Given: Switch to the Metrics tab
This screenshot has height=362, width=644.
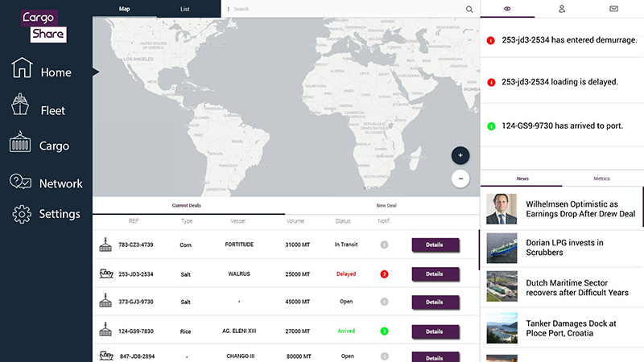Looking at the screenshot, I should 601,179.
